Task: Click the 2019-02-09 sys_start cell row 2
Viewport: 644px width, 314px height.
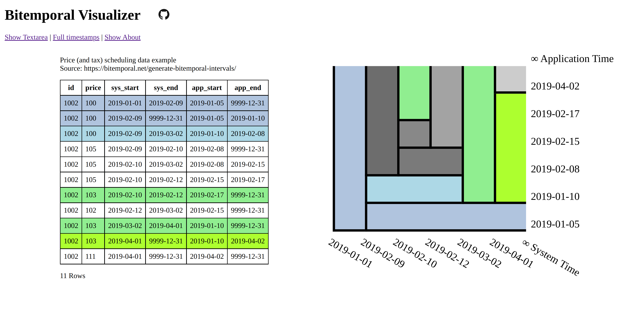Action: pyautogui.click(x=124, y=118)
